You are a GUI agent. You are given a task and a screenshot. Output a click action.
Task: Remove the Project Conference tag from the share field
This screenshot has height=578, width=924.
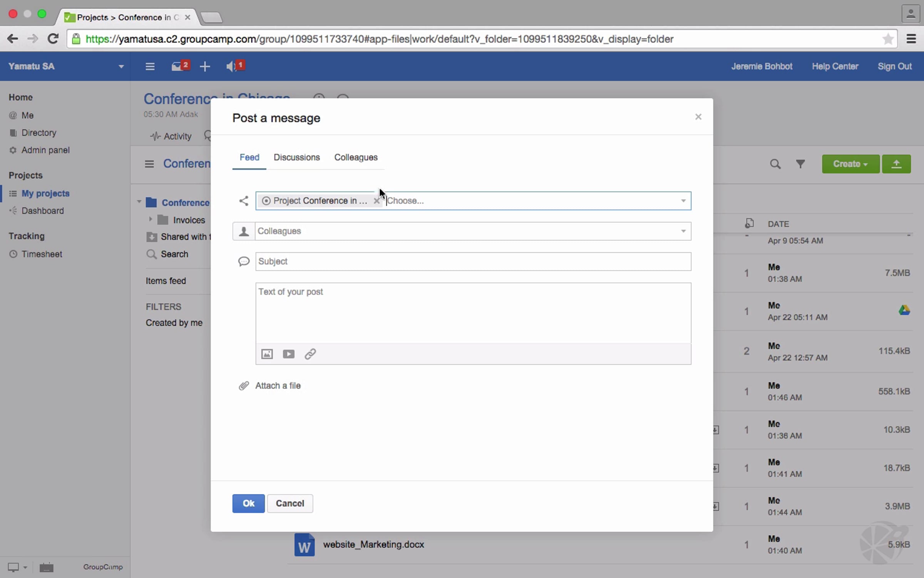coord(377,201)
